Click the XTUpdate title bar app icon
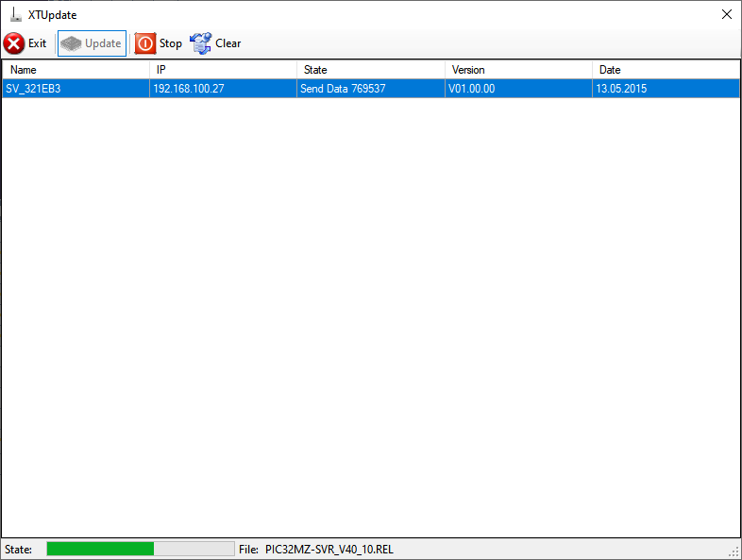 pos(15,14)
